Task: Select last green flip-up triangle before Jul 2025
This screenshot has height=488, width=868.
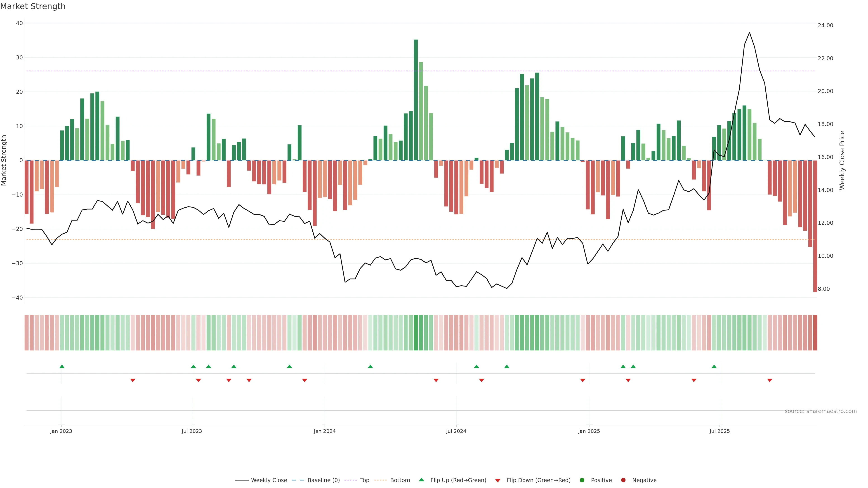Action: [714, 366]
